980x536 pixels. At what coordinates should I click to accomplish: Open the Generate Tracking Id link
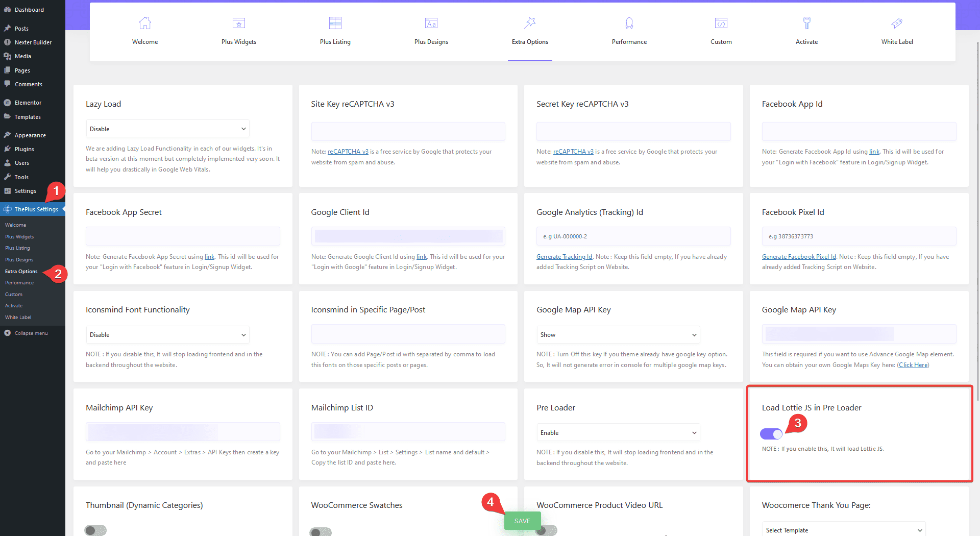point(565,257)
